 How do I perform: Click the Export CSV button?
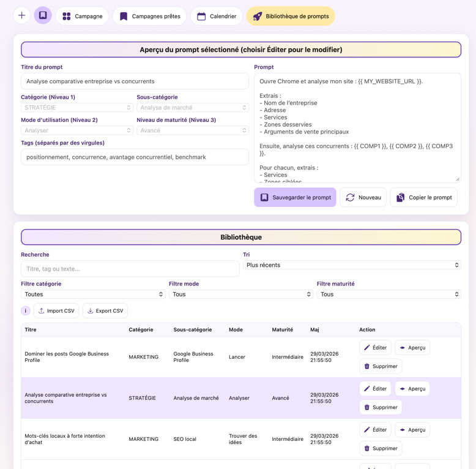pos(105,311)
